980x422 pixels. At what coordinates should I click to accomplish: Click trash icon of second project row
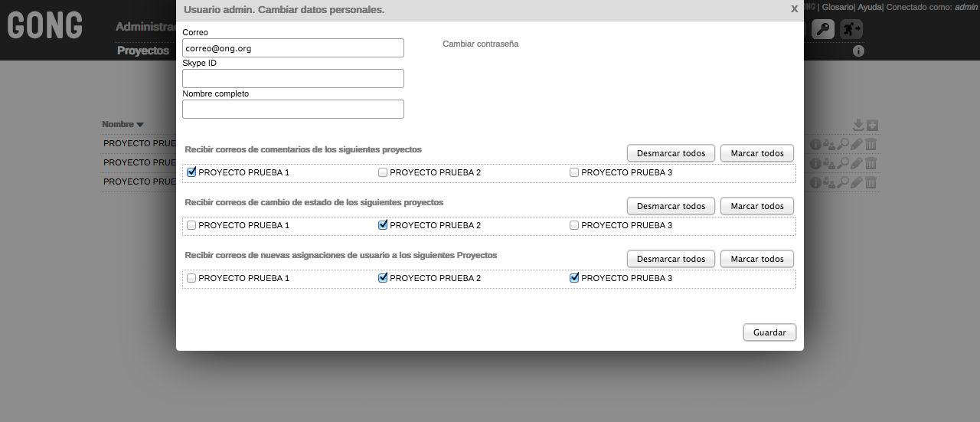[871, 163]
